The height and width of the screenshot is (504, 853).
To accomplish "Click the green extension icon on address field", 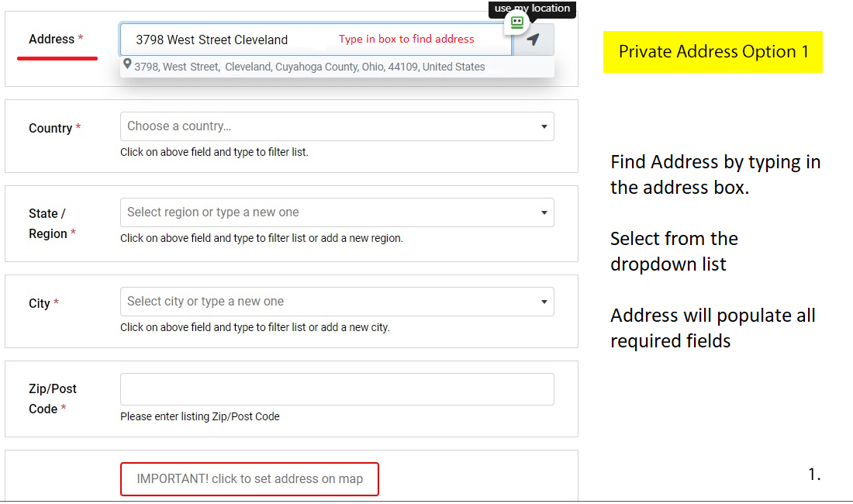I will 517,23.
